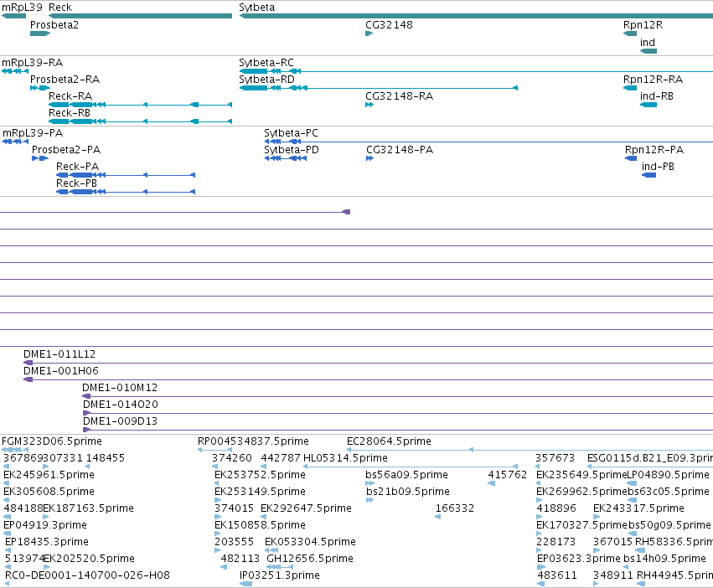Select EST EK150858.5prime
The image size is (713, 588).
[260, 525]
